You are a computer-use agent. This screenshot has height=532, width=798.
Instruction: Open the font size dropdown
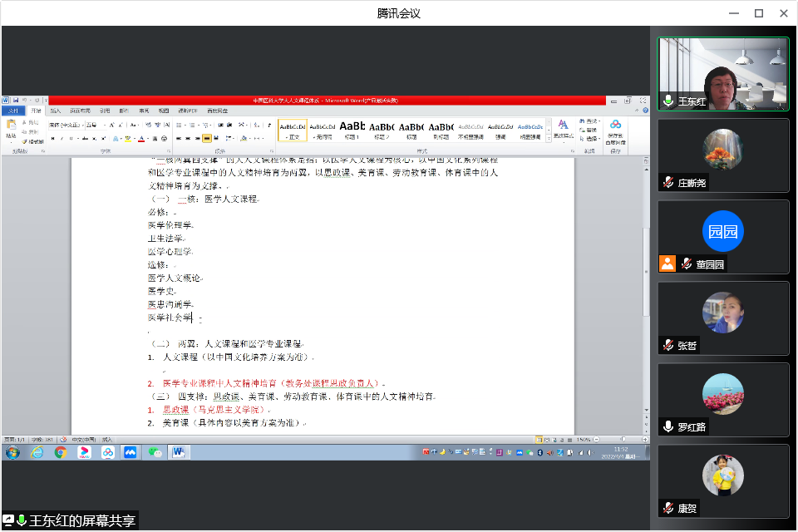(x=94, y=124)
